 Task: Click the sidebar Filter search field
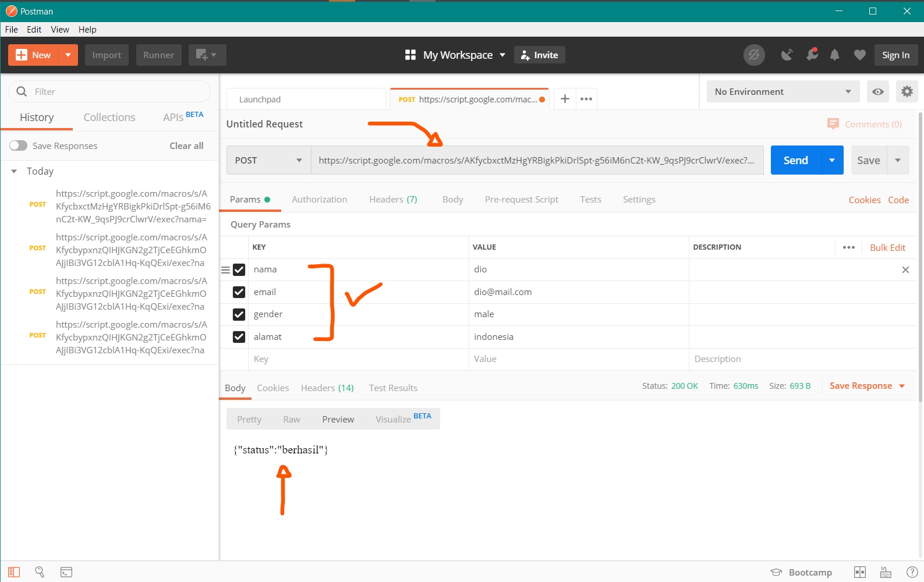pyautogui.click(x=109, y=91)
